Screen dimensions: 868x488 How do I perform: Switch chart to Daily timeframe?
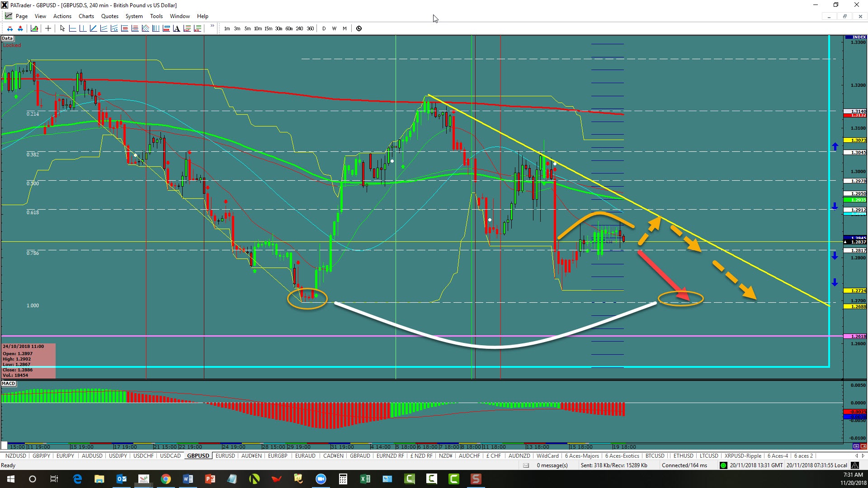324,28
